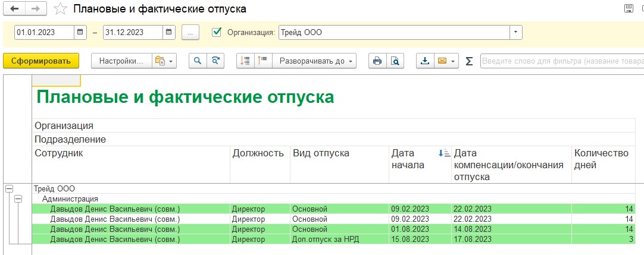
Task: Click the magnifier Find icon
Action: 198,61
